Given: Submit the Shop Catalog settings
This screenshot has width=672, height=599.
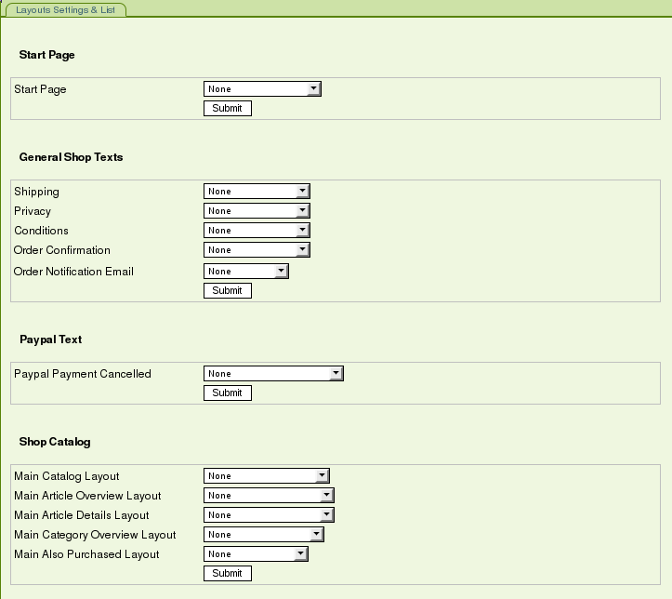Looking at the screenshot, I should click(227, 574).
